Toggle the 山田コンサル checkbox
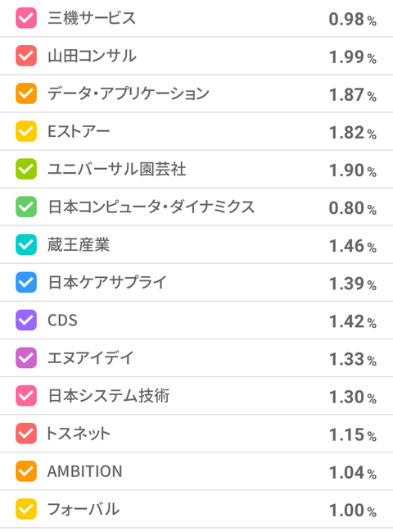 26,56
